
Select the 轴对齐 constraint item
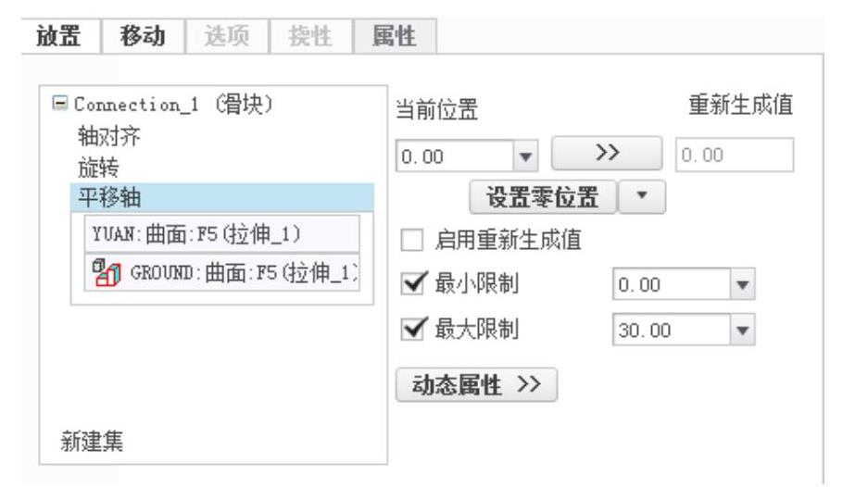point(109,135)
